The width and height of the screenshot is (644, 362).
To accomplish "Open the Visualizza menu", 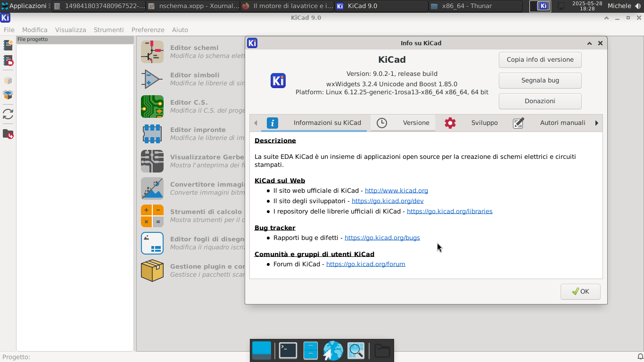I will coord(71,30).
